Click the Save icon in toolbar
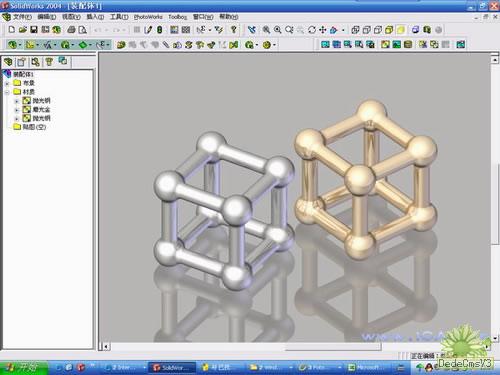Image resolution: width=500 pixels, height=375 pixels. coord(34,30)
